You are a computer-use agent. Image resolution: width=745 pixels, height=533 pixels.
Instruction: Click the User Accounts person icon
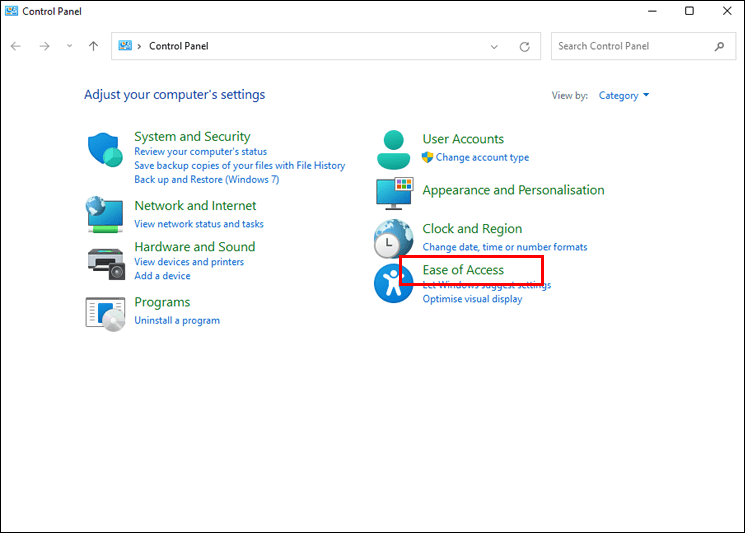coord(393,149)
